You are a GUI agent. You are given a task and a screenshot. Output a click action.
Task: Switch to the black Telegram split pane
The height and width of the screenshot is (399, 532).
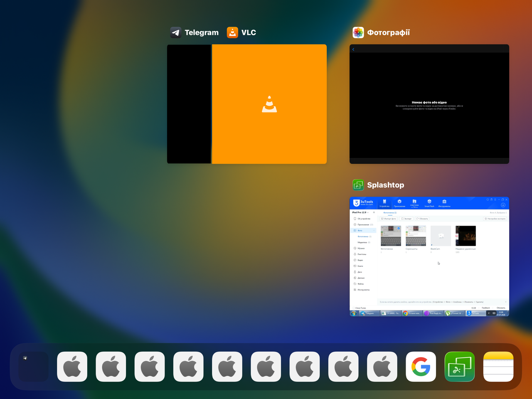(189, 104)
